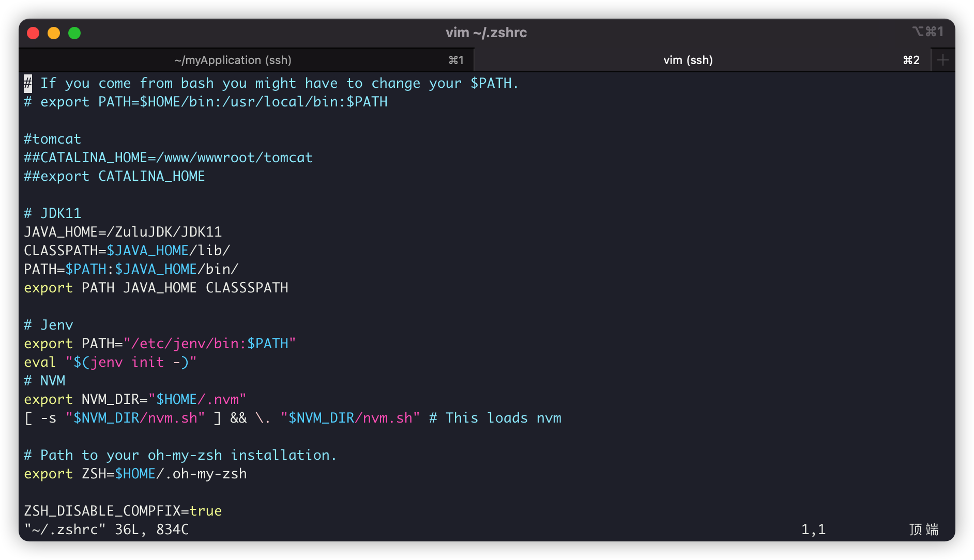The width and height of the screenshot is (974, 560).
Task: Open a new tab with the plus button
Action: 943,60
